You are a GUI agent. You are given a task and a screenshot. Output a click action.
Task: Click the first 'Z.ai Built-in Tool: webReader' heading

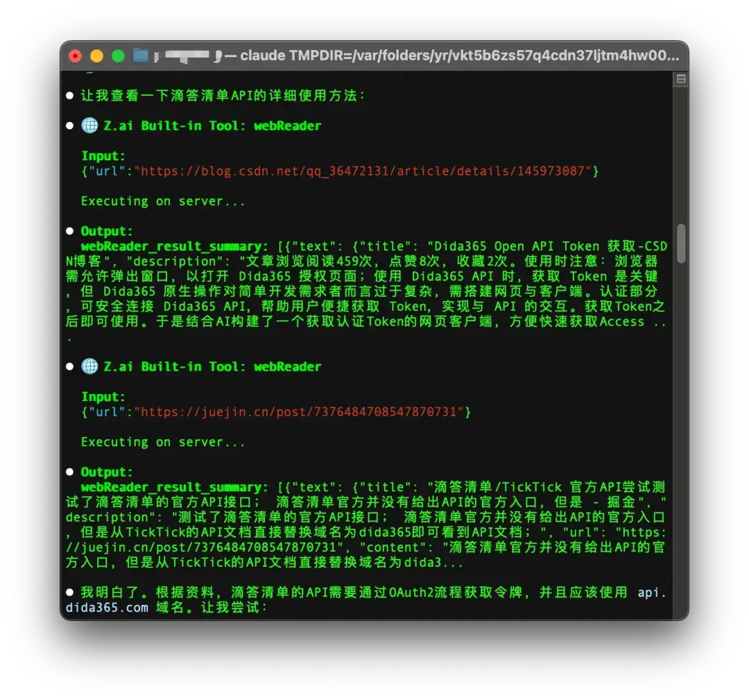(x=213, y=126)
